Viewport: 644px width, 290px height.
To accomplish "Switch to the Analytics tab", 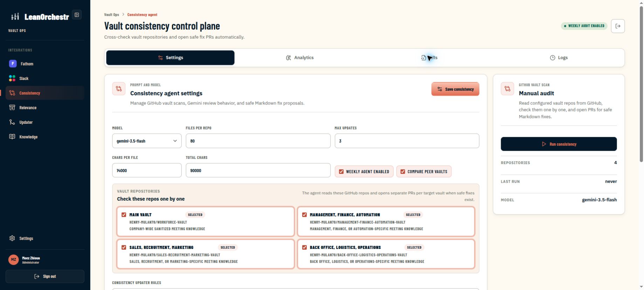I will [300, 58].
